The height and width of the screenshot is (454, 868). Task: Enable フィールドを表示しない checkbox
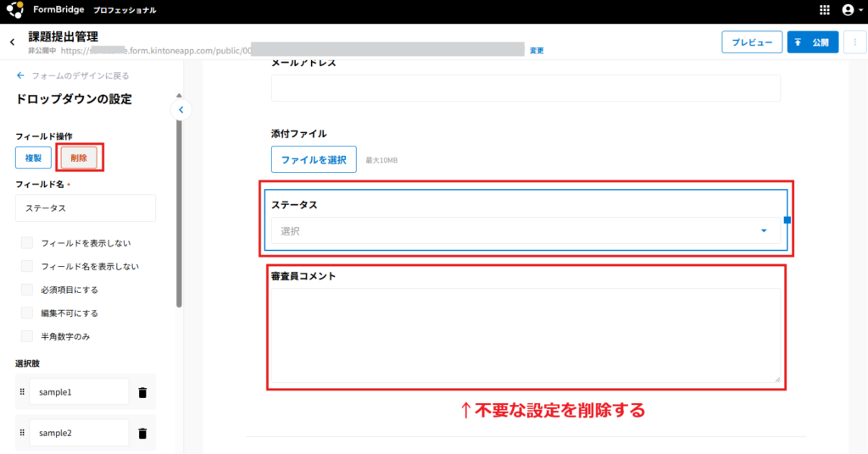tap(27, 243)
